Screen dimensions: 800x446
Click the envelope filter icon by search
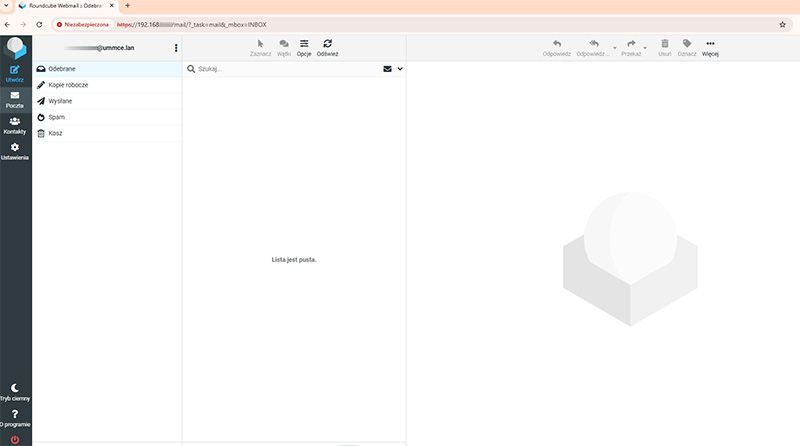(387, 69)
